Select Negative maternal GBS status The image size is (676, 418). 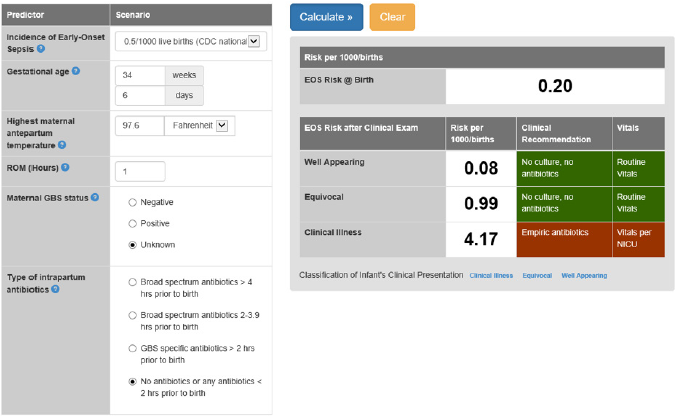coord(133,201)
